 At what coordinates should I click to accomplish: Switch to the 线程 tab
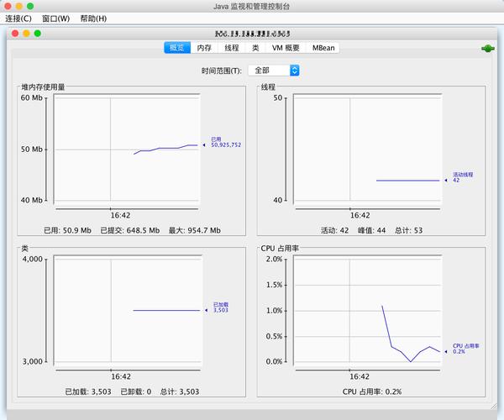(231, 48)
